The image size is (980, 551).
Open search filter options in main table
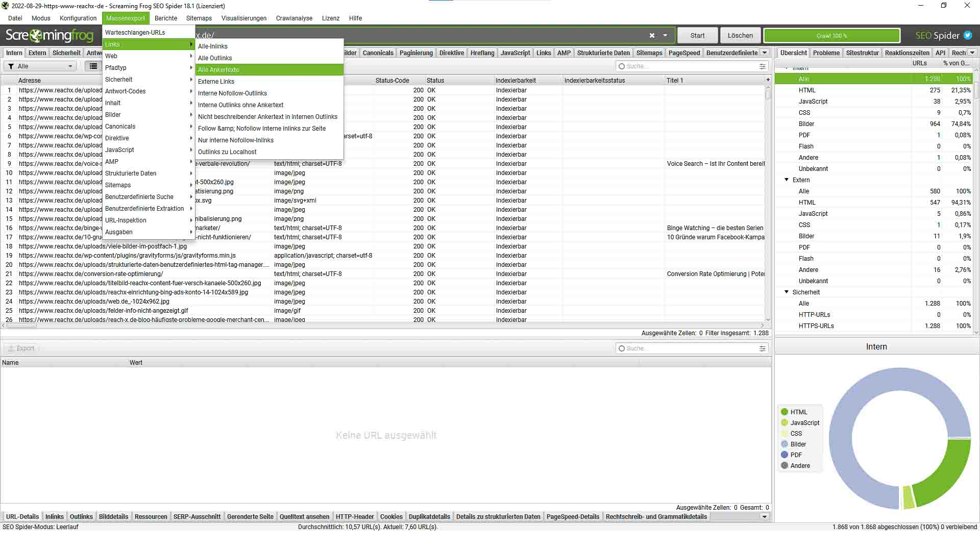pyautogui.click(x=763, y=66)
